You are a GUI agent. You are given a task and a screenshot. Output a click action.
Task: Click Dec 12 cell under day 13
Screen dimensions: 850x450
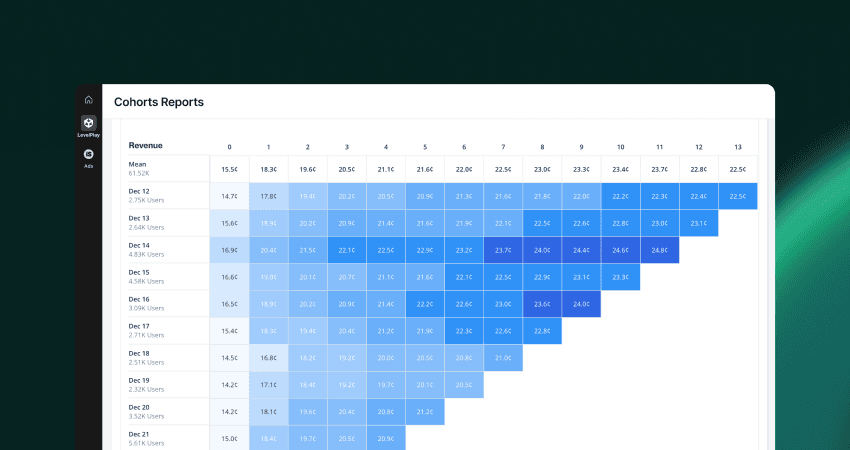point(738,196)
